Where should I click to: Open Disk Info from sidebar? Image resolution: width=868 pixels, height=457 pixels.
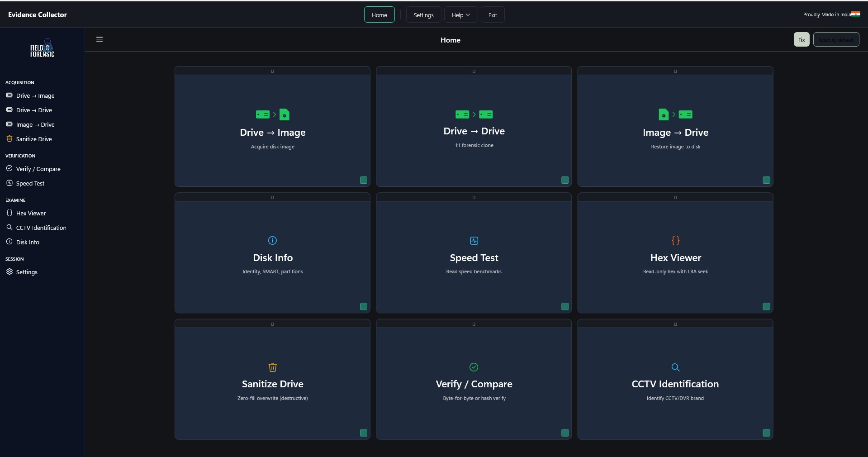[28, 242]
